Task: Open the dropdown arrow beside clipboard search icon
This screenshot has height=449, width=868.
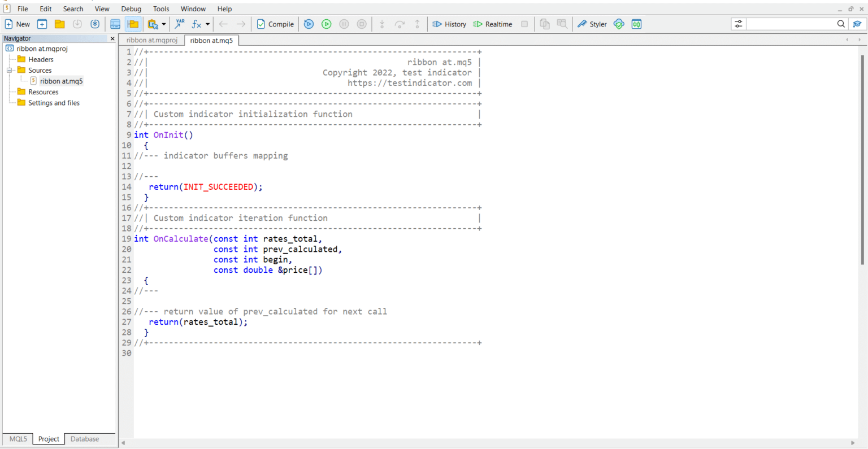Action: 164,24
